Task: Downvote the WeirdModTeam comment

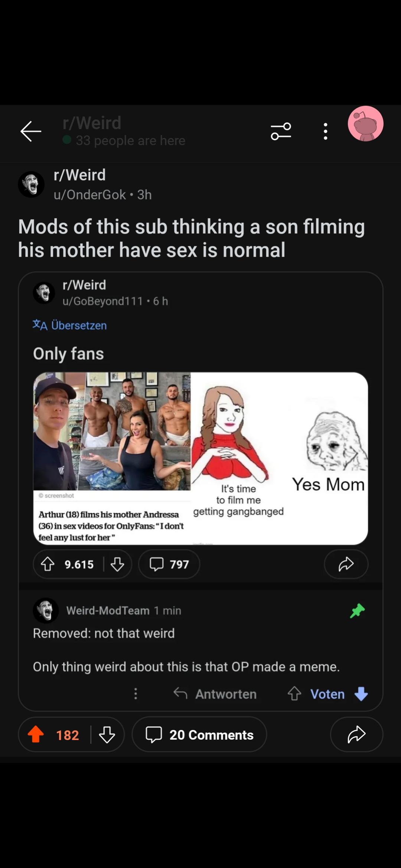Action: pos(361,694)
